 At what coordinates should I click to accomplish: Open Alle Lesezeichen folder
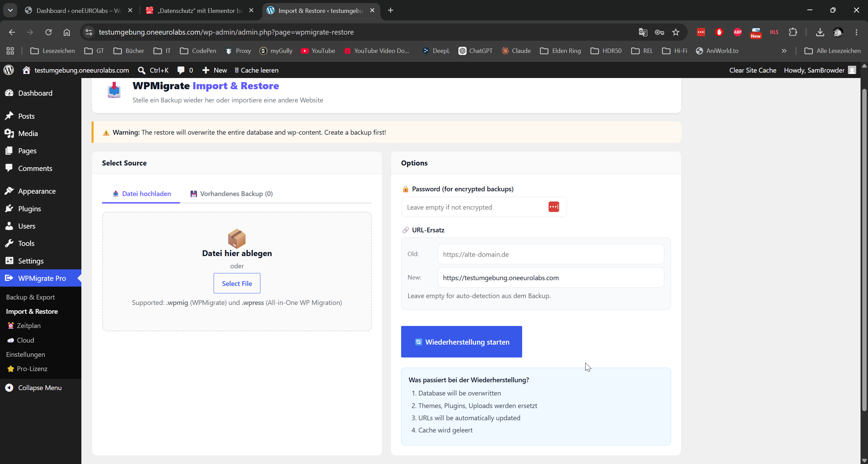pyautogui.click(x=832, y=51)
